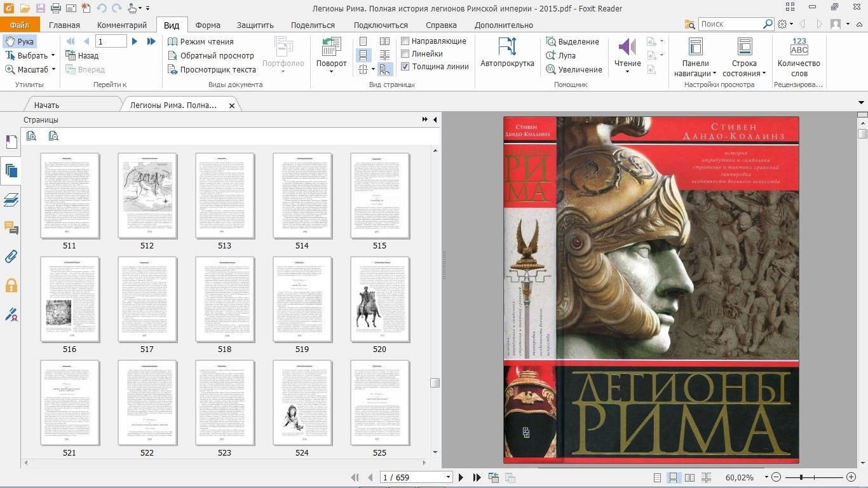Switch to the Начать document tab
Viewport: 868px width, 488px height.
pos(46,105)
